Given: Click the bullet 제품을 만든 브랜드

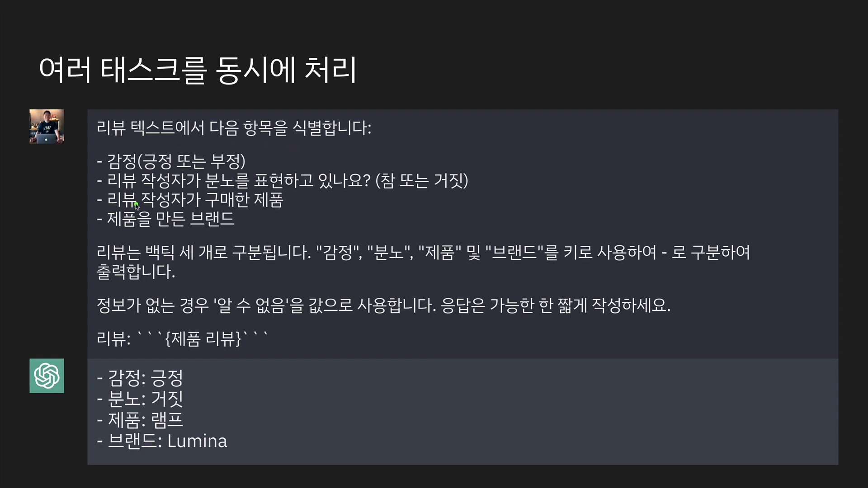Looking at the screenshot, I should pos(165,219).
